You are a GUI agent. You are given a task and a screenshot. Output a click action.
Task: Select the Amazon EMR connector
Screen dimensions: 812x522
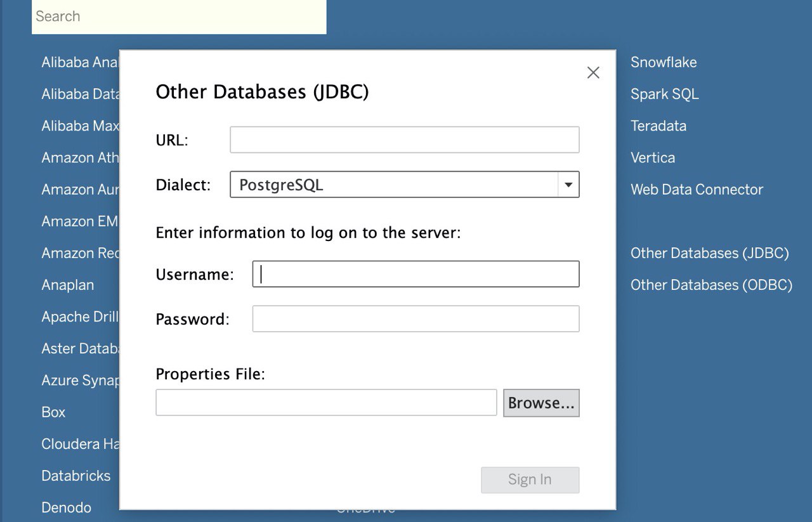(81, 221)
